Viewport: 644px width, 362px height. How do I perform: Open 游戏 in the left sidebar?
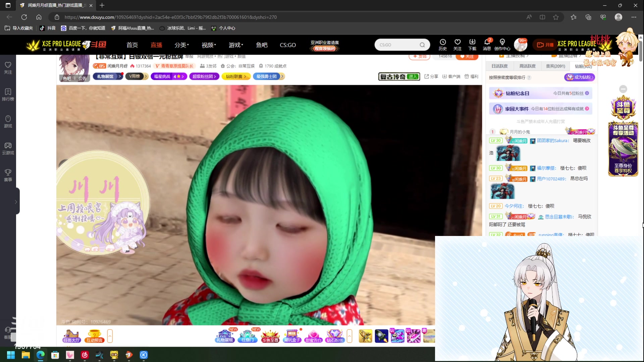tap(8, 121)
